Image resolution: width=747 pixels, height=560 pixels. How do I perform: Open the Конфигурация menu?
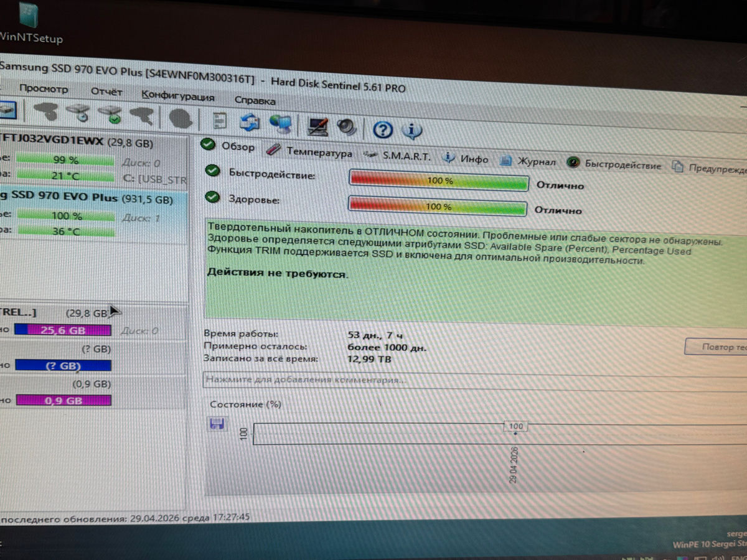(178, 96)
